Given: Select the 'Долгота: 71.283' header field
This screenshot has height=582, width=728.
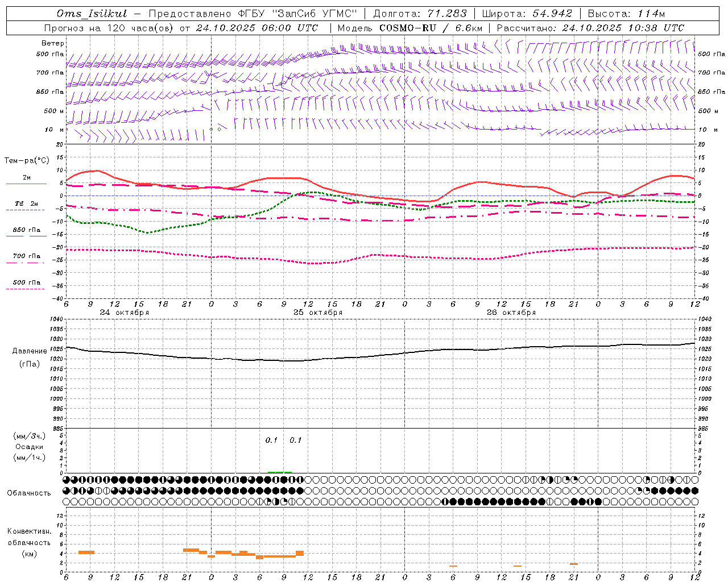Looking at the screenshot, I should (420, 14).
